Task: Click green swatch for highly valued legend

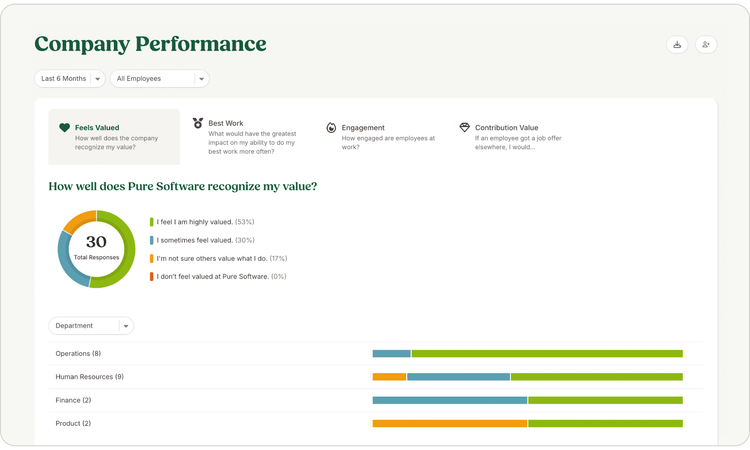Action: pyautogui.click(x=152, y=222)
